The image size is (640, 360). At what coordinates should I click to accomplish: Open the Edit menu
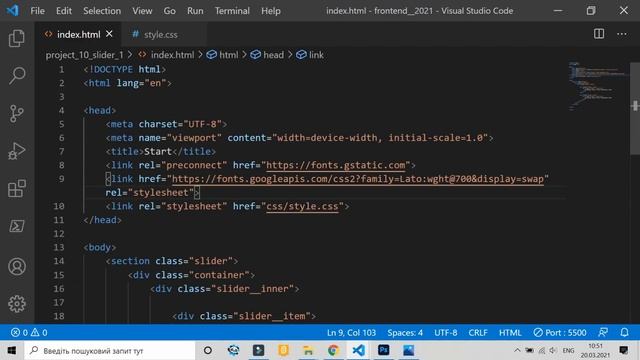[x=64, y=11]
